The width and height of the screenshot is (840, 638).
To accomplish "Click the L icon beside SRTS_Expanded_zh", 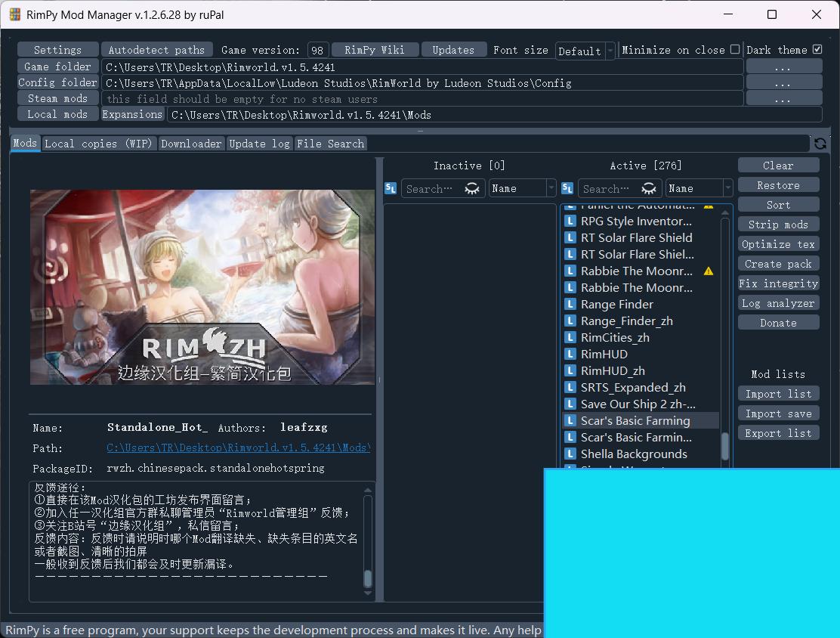I will [x=570, y=388].
